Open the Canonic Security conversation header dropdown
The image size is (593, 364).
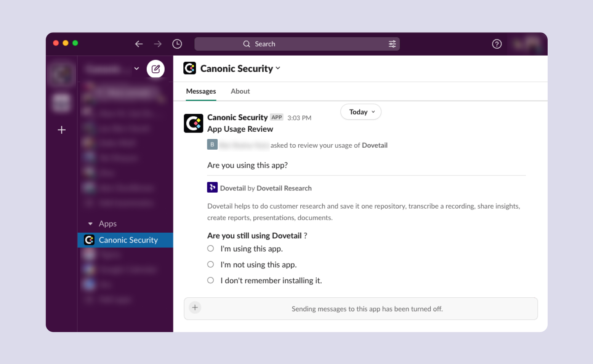pos(278,68)
